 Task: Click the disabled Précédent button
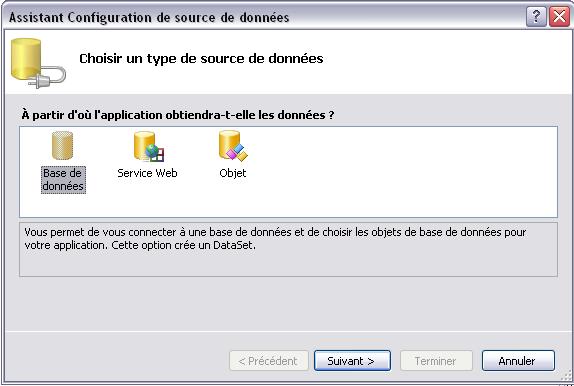coord(269,361)
